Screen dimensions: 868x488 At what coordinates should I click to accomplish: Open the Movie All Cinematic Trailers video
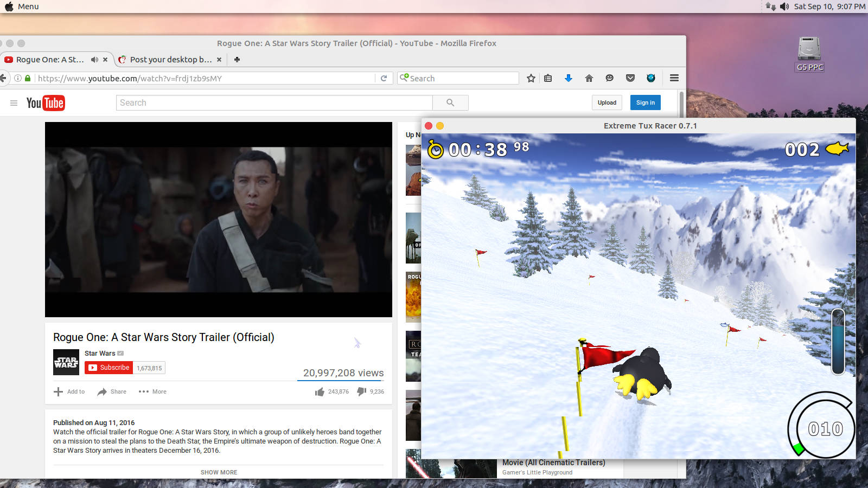(x=553, y=463)
